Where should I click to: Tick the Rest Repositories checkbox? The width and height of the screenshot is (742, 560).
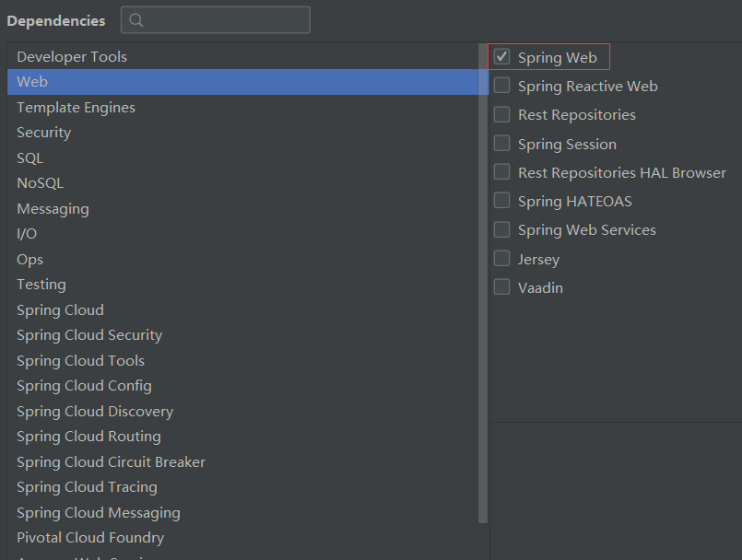pos(502,115)
